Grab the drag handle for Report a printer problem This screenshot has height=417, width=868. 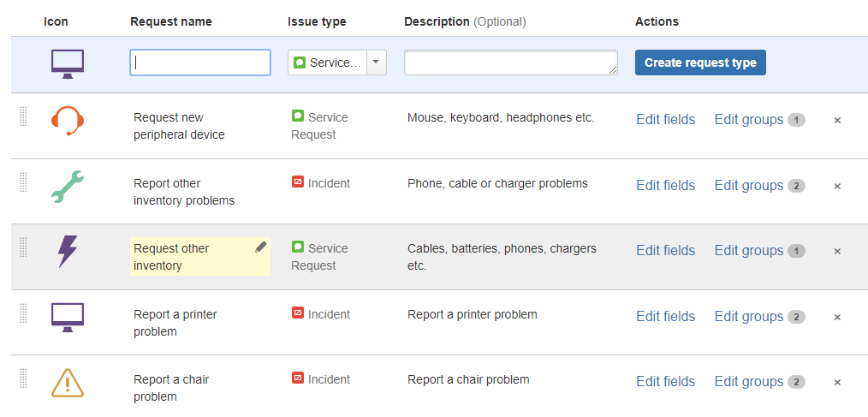point(23,313)
